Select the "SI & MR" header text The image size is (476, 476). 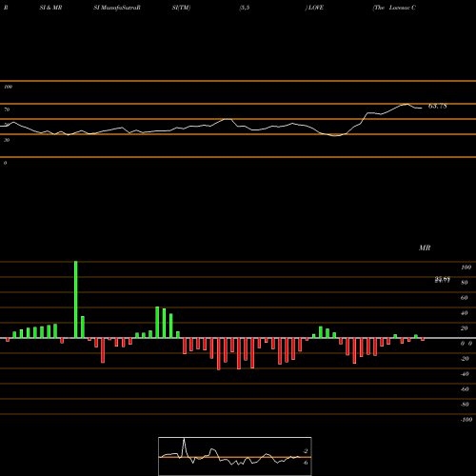pos(50,8)
